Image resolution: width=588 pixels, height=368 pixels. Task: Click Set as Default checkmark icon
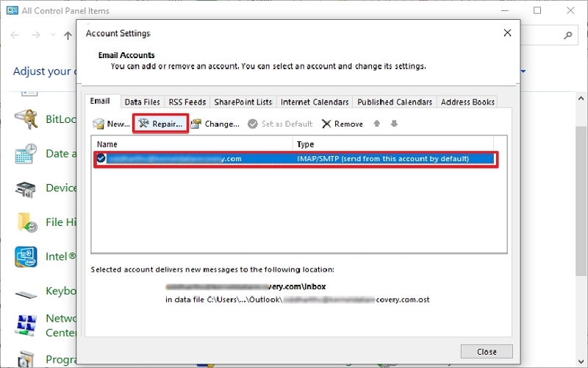pyautogui.click(x=254, y=124)
